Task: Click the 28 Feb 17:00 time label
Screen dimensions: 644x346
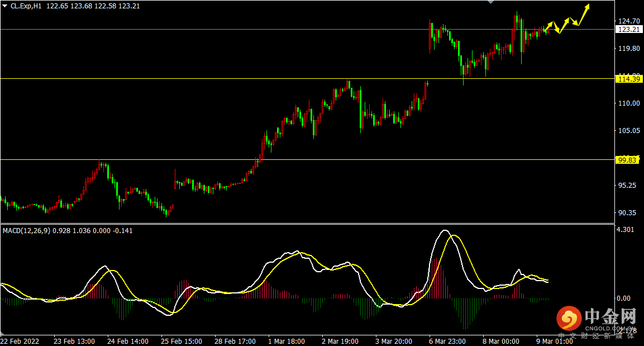Action: [x=235, y=342]
